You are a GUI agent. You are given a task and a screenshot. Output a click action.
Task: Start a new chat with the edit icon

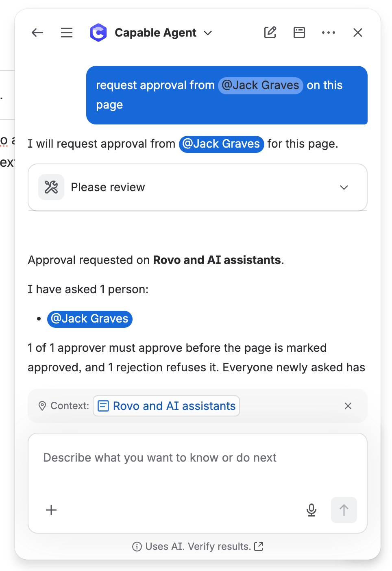pyautogui.click(x=270, y=33)
